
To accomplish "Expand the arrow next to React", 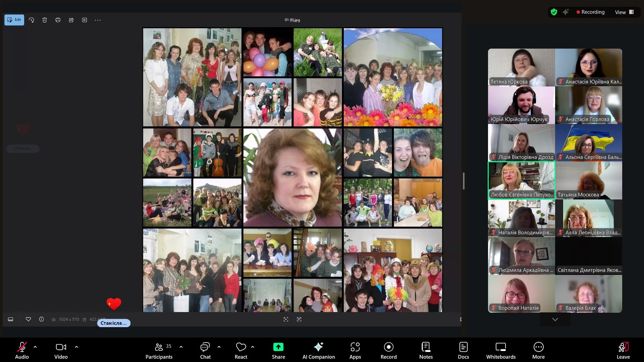I will pos(253,347).
